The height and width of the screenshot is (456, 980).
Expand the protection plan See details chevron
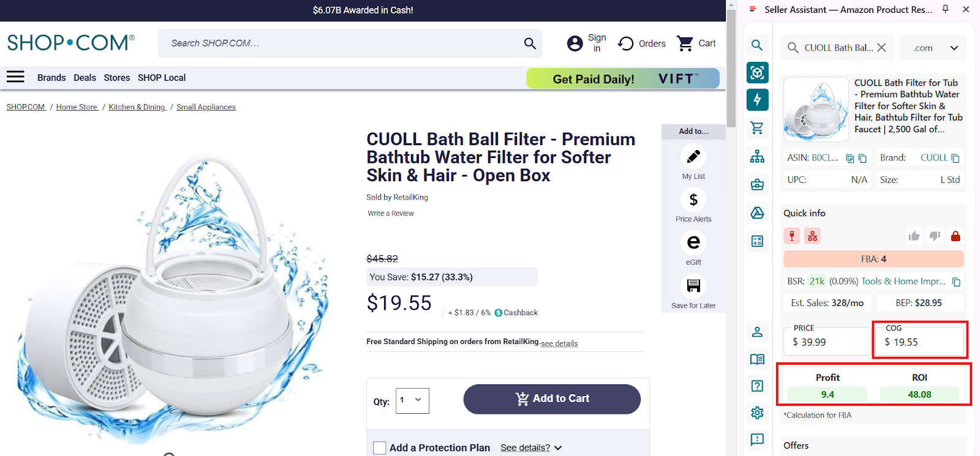[558, 447]
